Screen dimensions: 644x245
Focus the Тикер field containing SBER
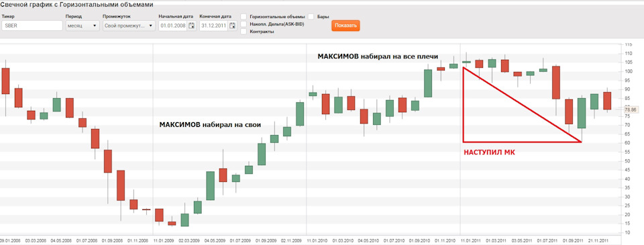point(32,26)
